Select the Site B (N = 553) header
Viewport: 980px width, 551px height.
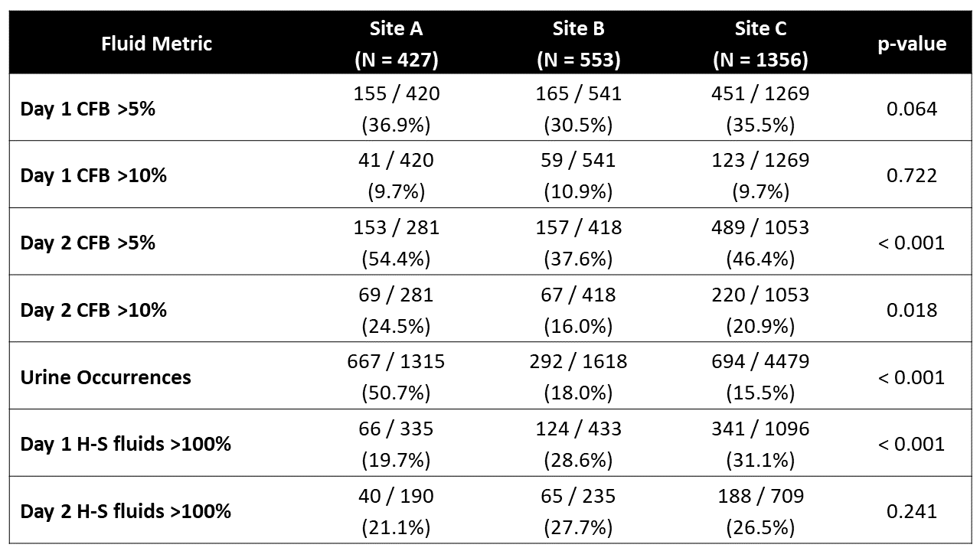578,44
